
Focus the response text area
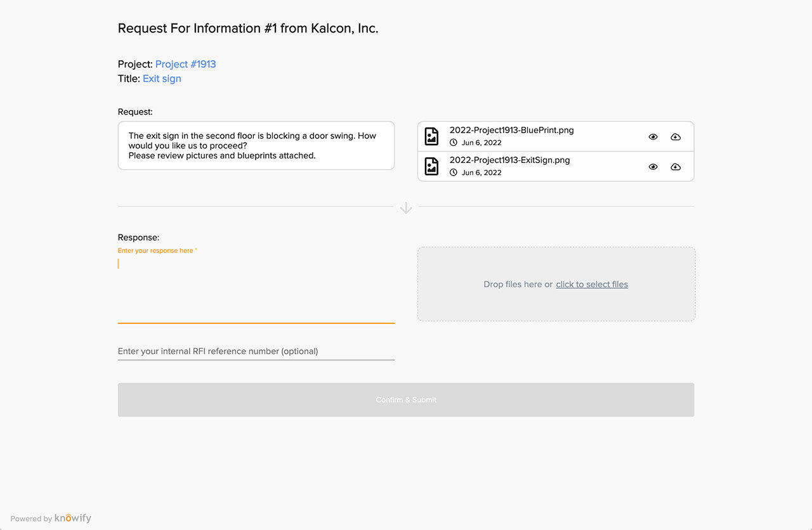[256, 288]
